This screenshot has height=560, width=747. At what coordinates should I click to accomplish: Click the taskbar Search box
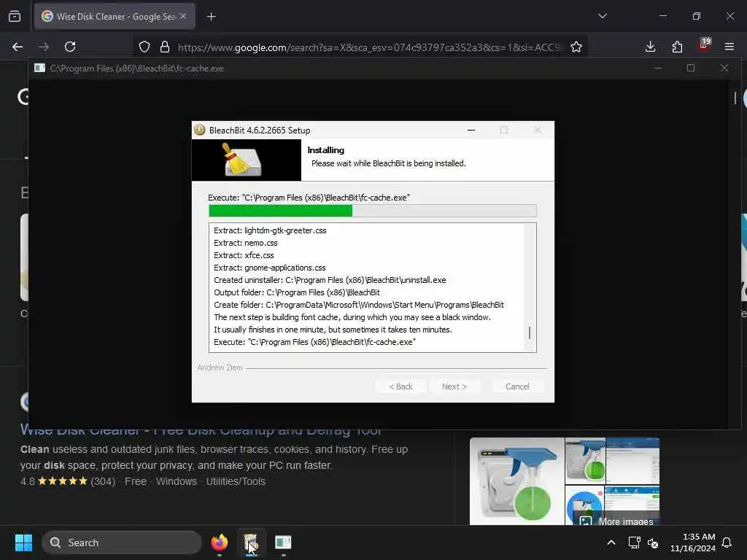click(122, 542)
